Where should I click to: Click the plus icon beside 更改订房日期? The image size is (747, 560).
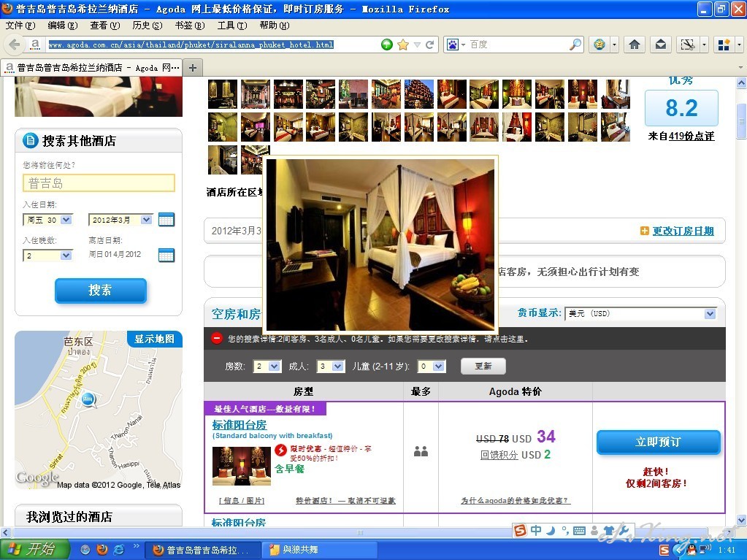click(645, 231)
